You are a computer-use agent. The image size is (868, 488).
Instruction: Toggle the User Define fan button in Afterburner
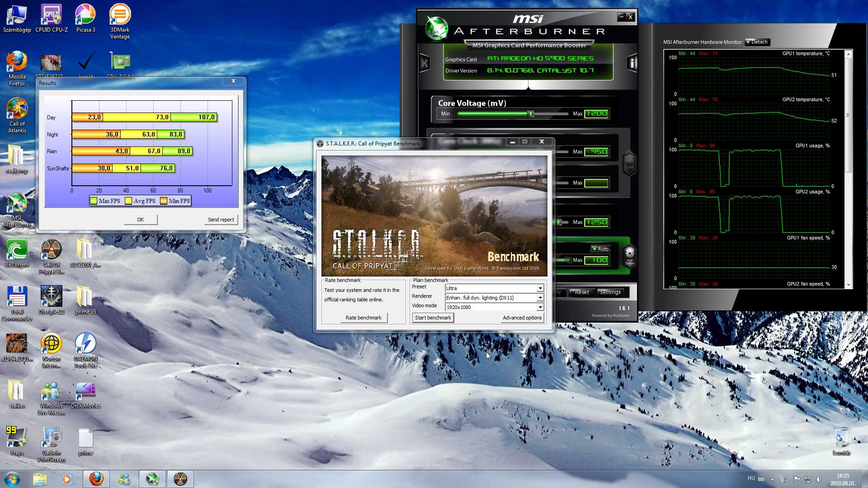click(630, 256)
